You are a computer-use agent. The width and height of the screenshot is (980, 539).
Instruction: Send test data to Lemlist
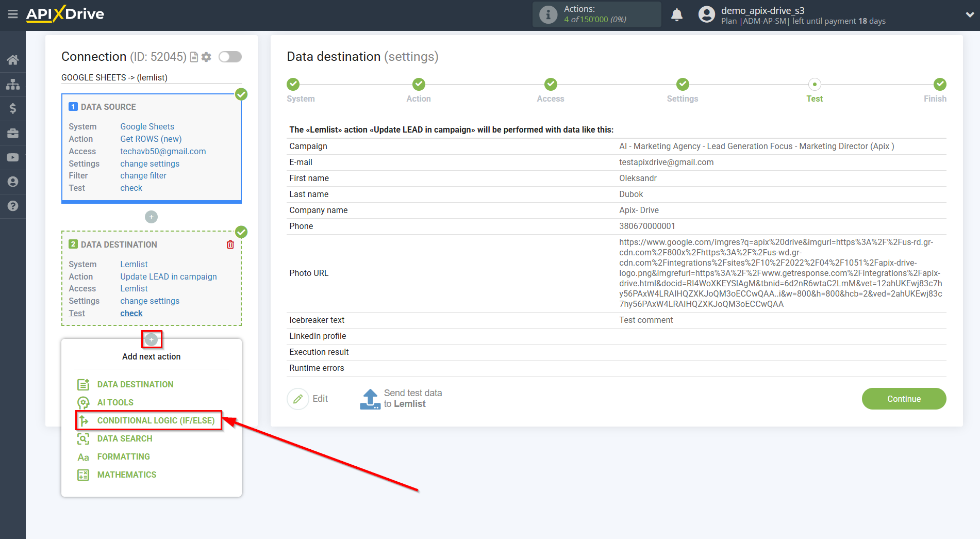coord(401,399)
